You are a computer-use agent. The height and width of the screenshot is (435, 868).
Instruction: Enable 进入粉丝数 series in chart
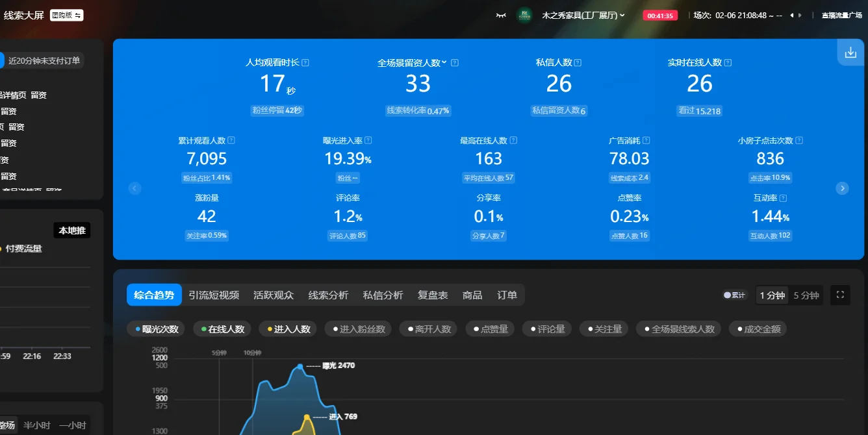pos(359,329)
